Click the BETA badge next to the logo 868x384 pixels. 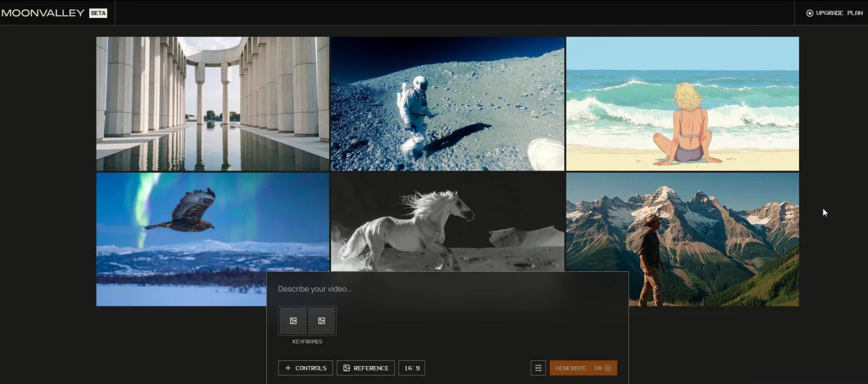[98, 13]
